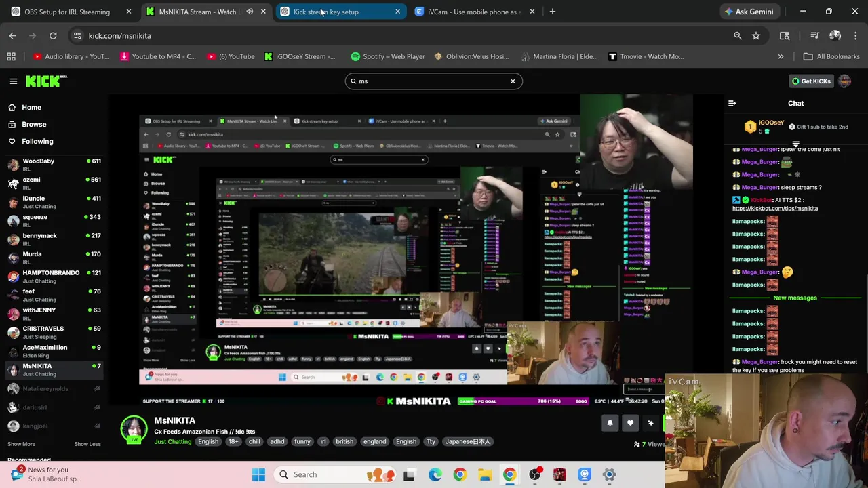The width and height of the screenshot is (868, 488).
Task: Jump to New messages in chat
Action: coord(795,298)
